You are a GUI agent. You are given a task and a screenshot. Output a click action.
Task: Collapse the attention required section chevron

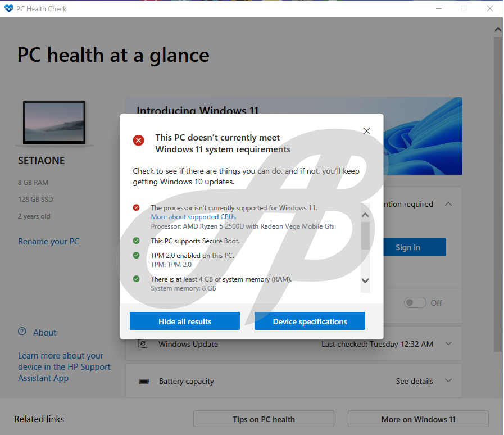click(448, 204)
